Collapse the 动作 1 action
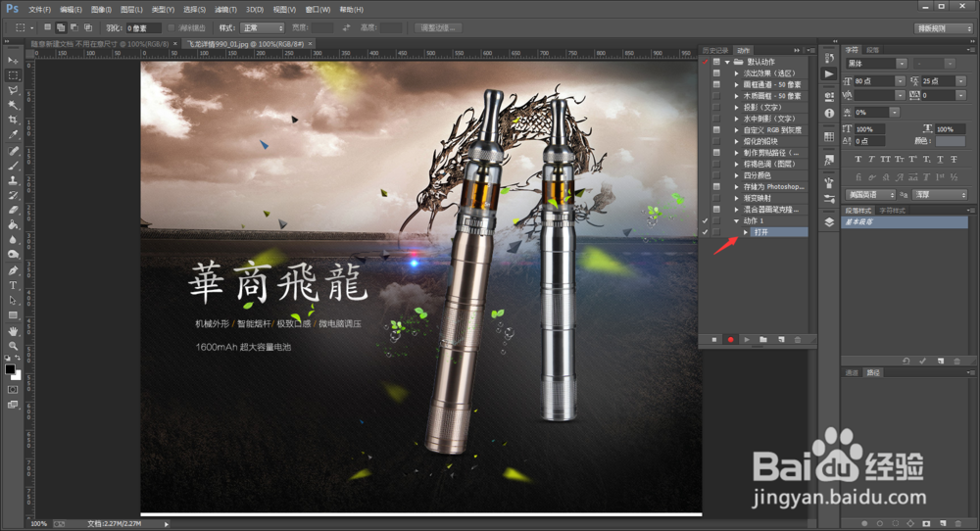The height and width of the screenshot is (531, 980). click(x=736, y=220)
